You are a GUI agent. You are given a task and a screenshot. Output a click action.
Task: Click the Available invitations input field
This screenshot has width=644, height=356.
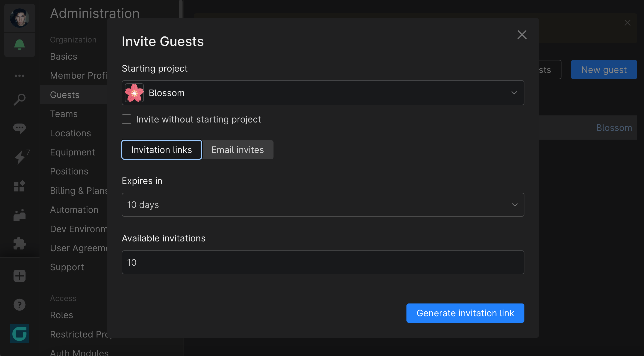pos(323,262)
